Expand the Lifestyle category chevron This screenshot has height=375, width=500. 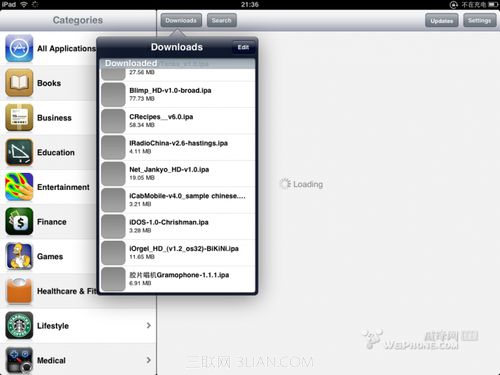[x=149, y=325]
